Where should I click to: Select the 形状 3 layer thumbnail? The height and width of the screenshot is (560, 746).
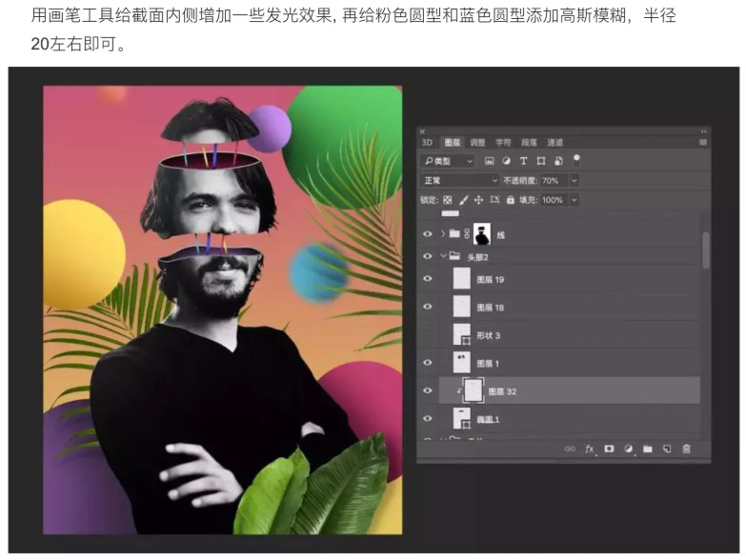tap(461, 334)
